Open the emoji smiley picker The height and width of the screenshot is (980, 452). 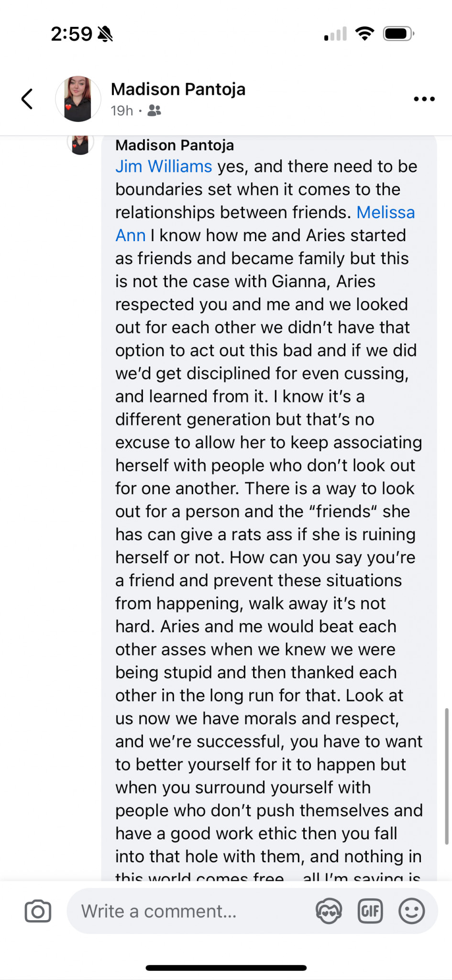click(411, 911)
